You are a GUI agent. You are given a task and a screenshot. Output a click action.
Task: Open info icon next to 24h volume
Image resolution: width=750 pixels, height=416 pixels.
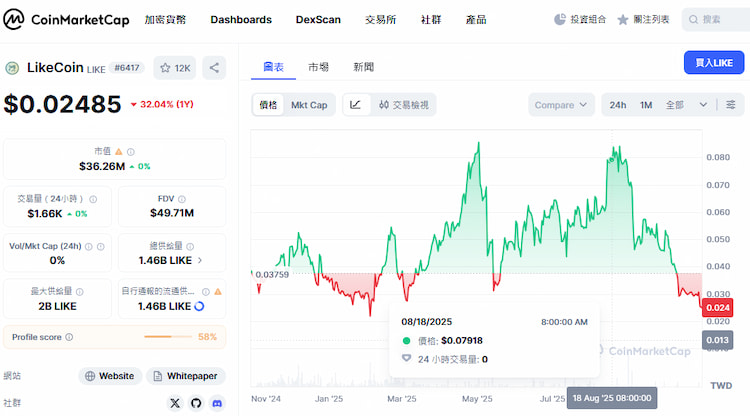pyautogui.click(x=93, y=199)
